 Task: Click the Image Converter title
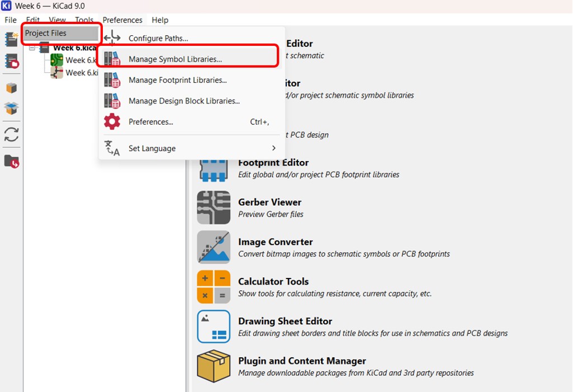276,242
